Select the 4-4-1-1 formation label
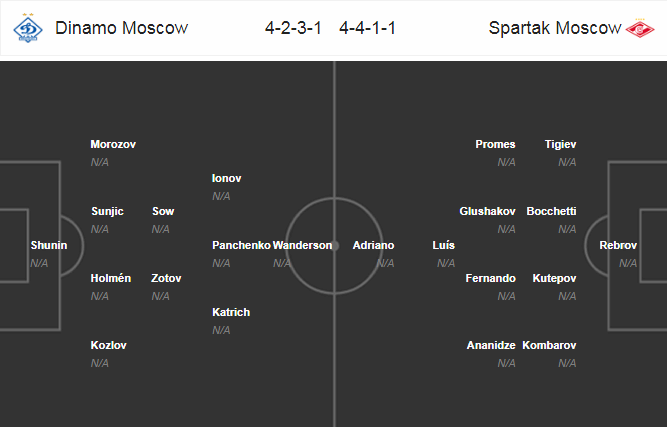The width and height of the screenshot is (667, 427). point(368,28)
